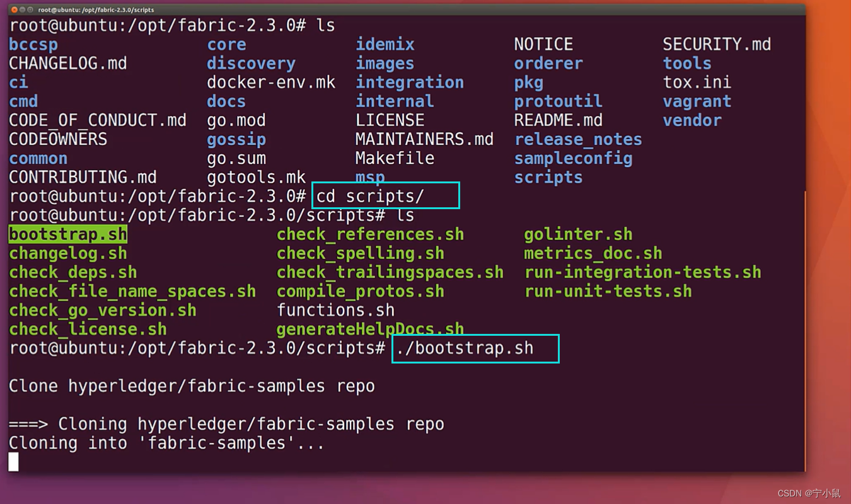851x504 pixels.
Task: Click the 'cd scripts/' command text
Action: (x=370, y=197)
